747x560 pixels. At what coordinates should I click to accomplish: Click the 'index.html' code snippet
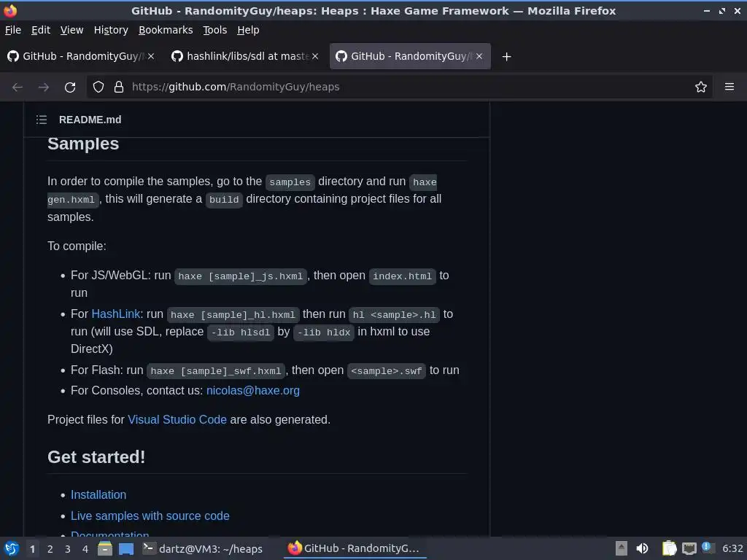click(x=402, y=276)
